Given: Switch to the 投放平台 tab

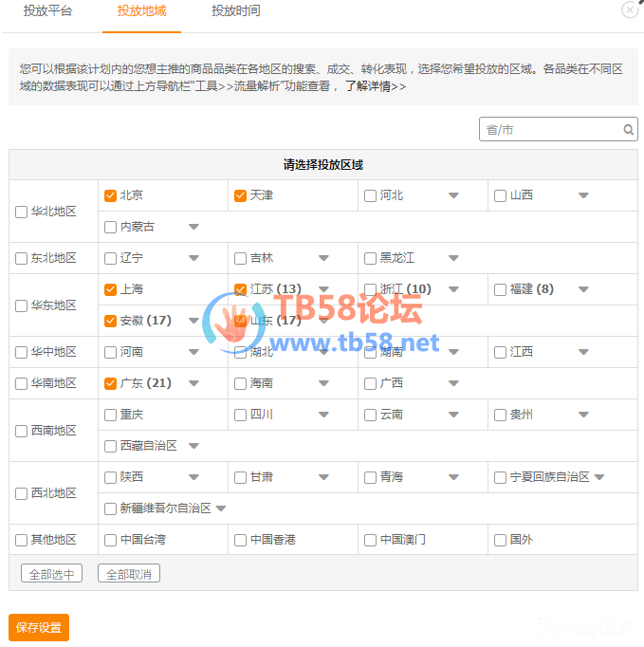Looking at the screenshot, I should point(47,11).
